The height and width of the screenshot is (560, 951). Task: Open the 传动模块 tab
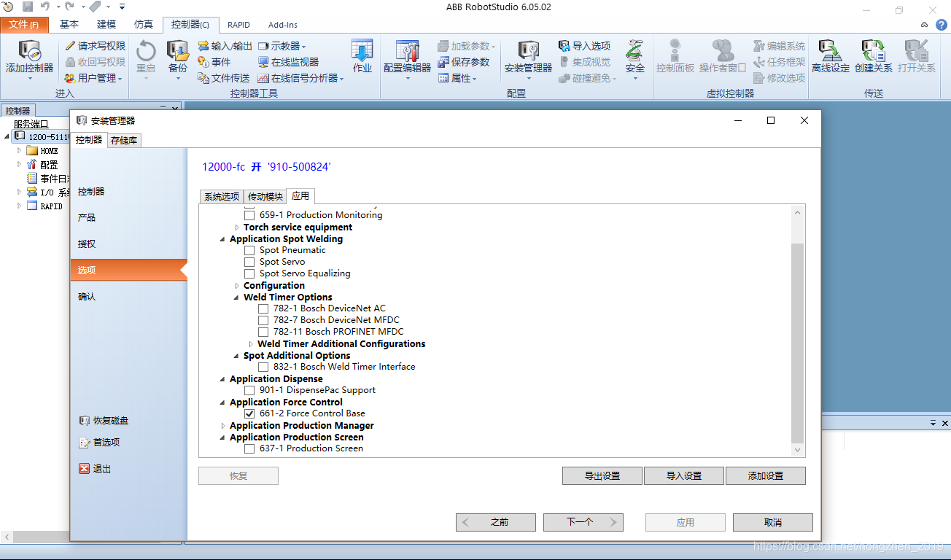(265, 196)
